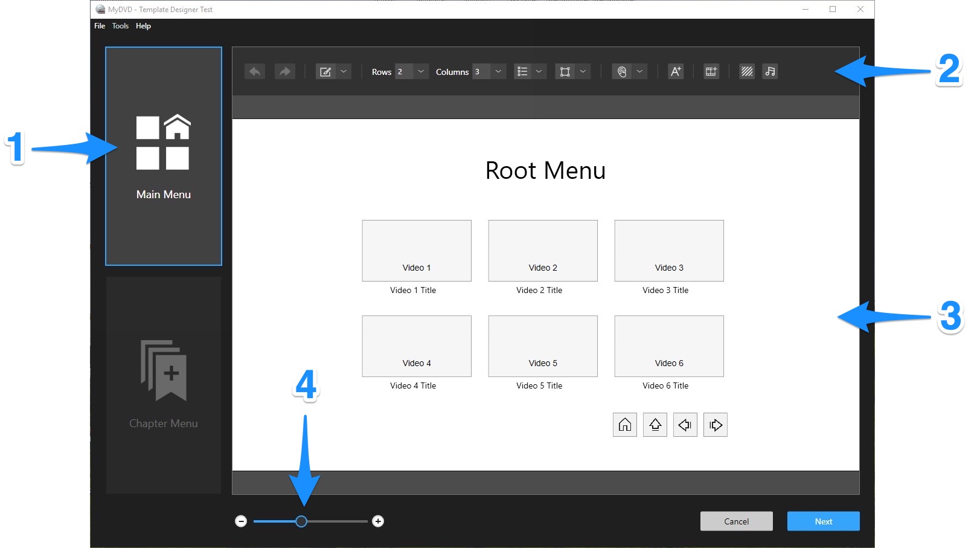
Task: Open the touch pointer dropdown arrow
Action: [639, 71]
